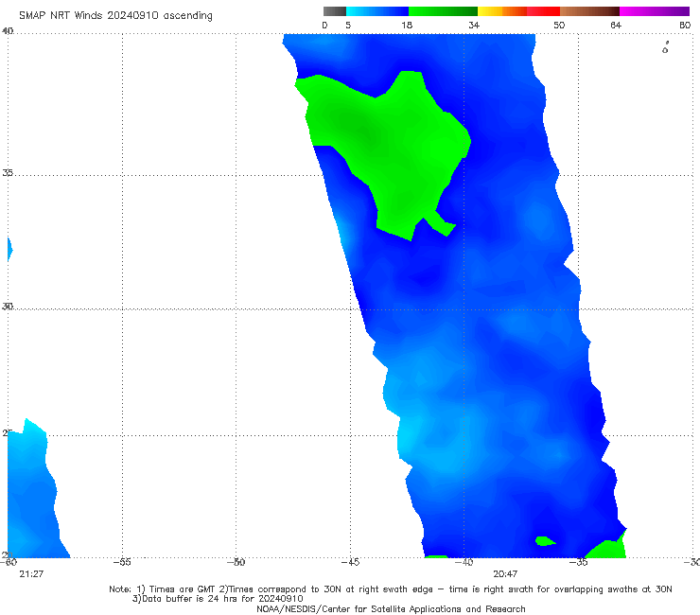Click the longitude label '-45'
The width and height of the screenshot is (700, 615).
point(350,562)
